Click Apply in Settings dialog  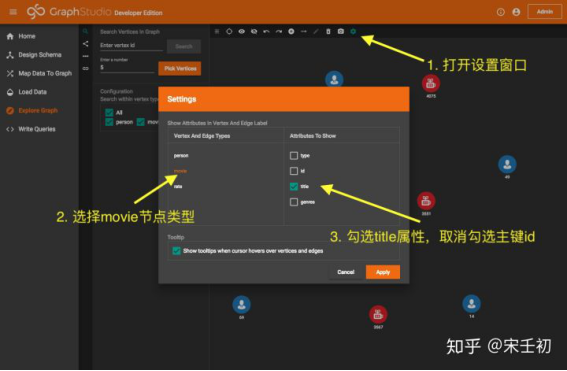[x=383, y=272]
